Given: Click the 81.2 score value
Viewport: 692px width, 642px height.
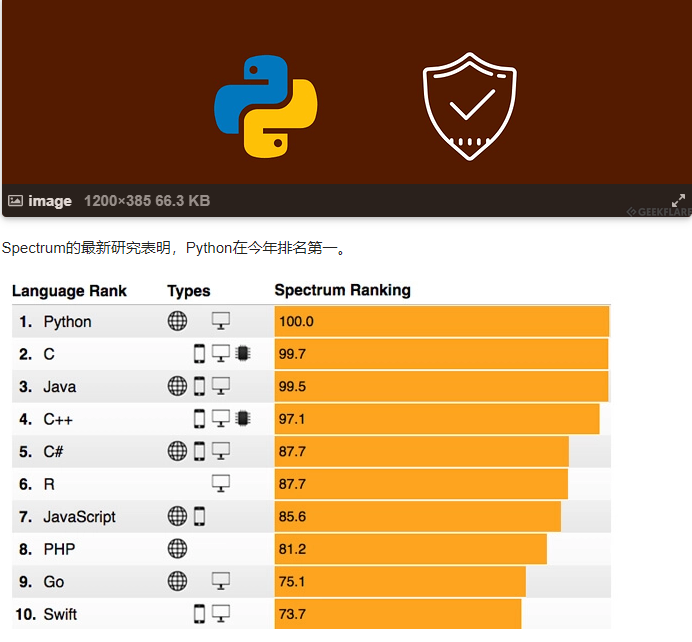Looking at the screenshot, I should click(x=292, y=549).
